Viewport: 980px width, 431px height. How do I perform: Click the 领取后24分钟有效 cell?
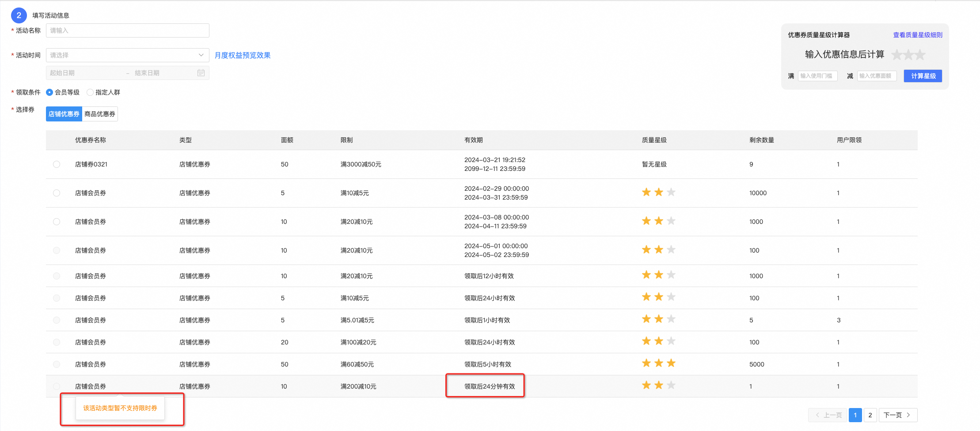[x=490, y=386]
